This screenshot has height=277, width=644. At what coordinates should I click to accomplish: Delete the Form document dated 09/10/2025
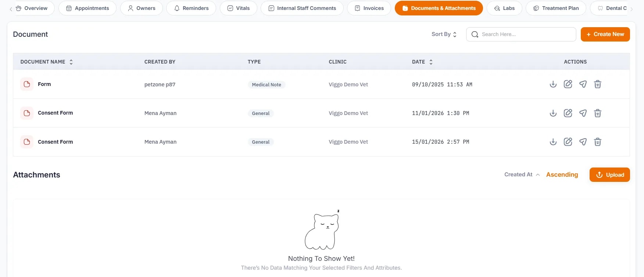[598, 84]
